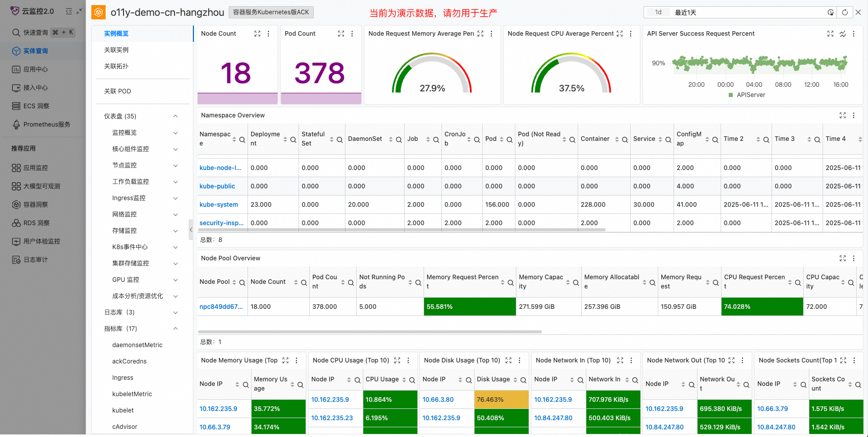Search the DaemonSet column
This screenshot has height=437, width=868.
click(x=399, y=139)
